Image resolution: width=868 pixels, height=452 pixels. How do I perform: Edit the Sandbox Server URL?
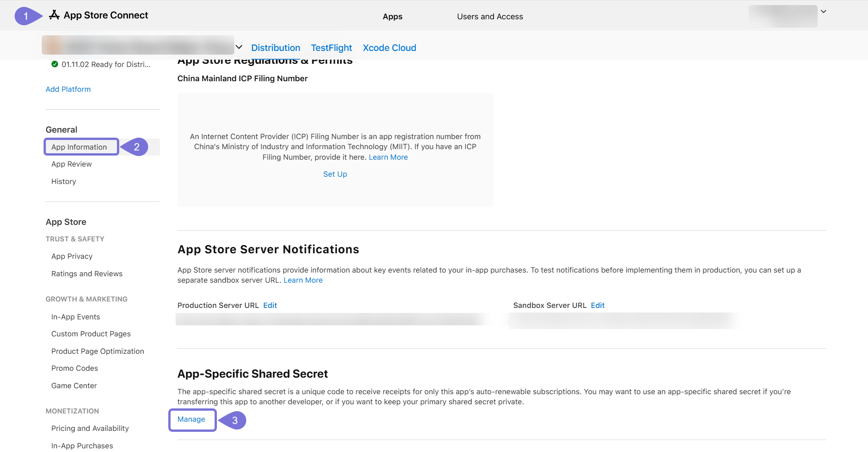(x=597, y=305)
